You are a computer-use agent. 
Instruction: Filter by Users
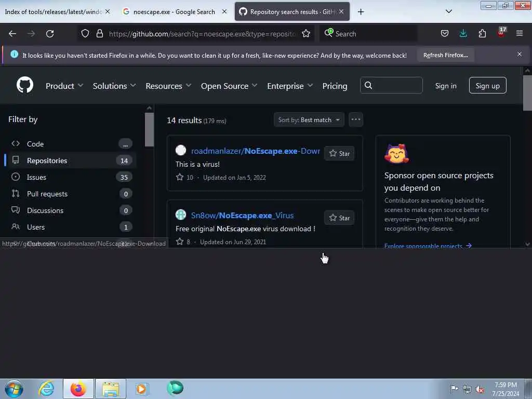(x=71, y=227)
